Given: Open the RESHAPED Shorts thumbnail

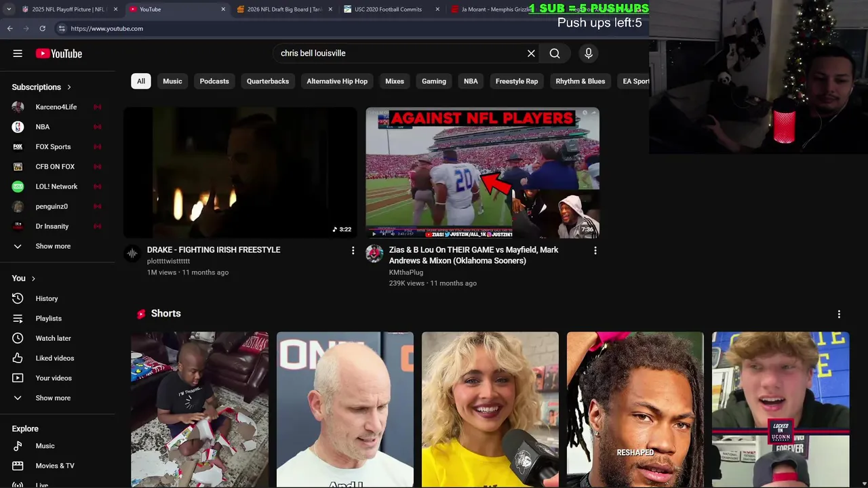Looking at the screenshot, I should point(635,409).
